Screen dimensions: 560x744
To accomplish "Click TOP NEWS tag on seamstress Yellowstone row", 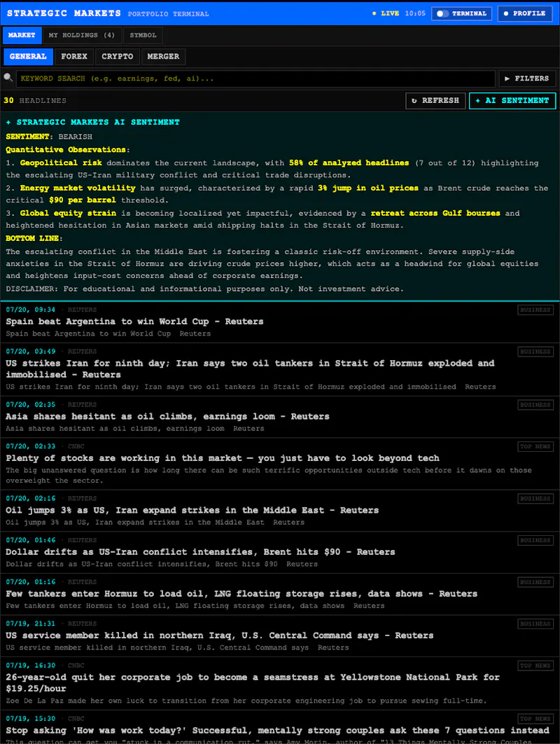I will click(x=535, y=666).
